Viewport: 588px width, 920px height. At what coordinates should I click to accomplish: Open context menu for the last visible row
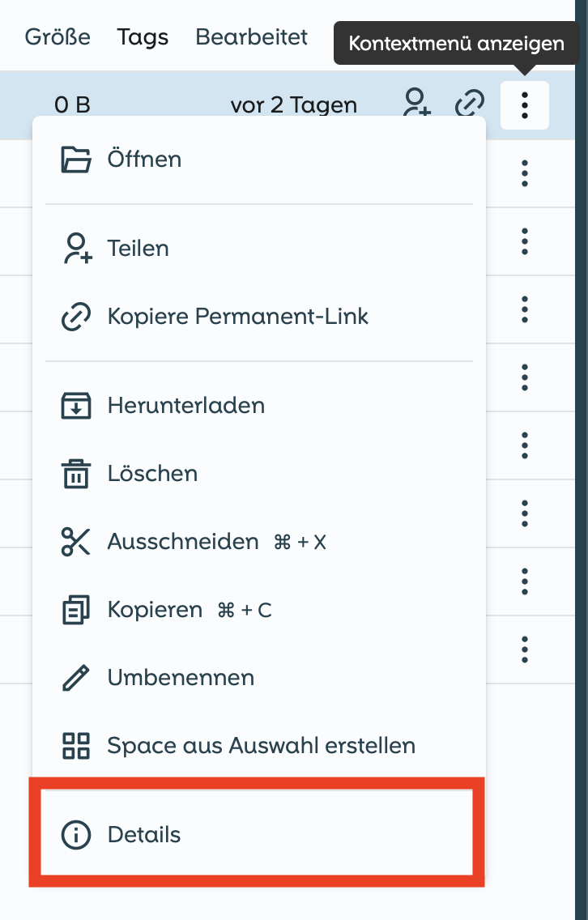[x=525, y=650]
